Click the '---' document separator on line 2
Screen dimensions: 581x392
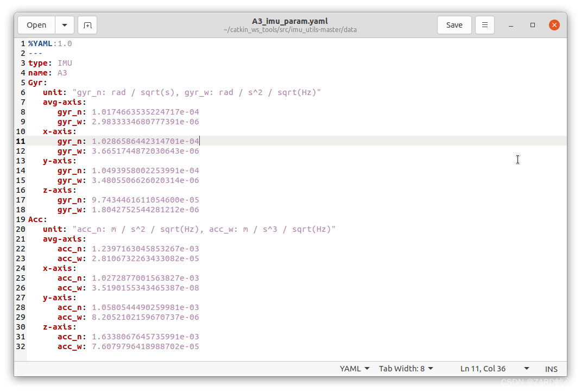tap(35, 53)
